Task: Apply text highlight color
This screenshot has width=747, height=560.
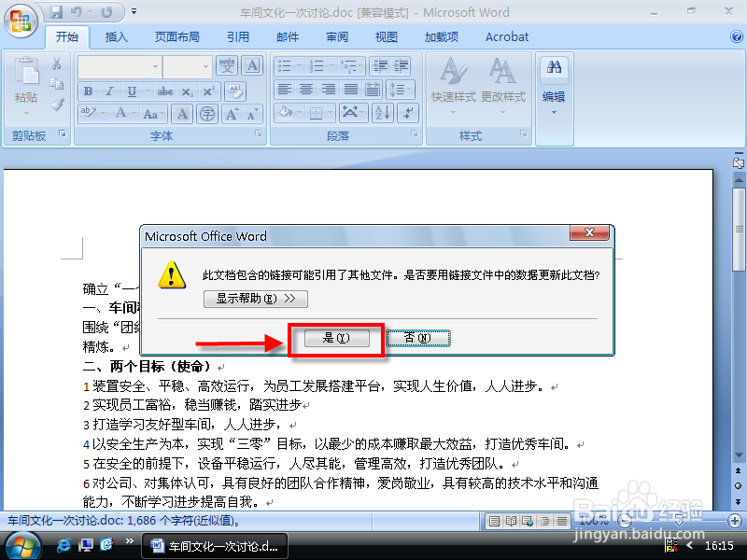Action: point(88,113)
